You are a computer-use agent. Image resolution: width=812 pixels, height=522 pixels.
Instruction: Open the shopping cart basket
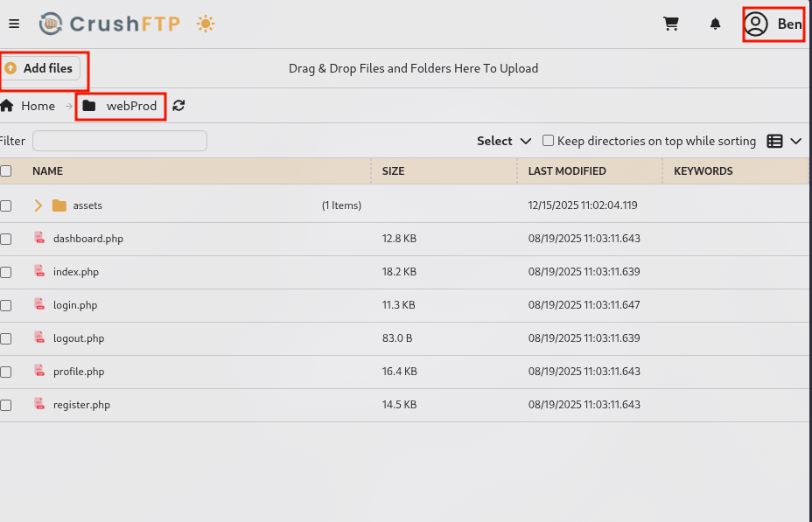(671, 24)
